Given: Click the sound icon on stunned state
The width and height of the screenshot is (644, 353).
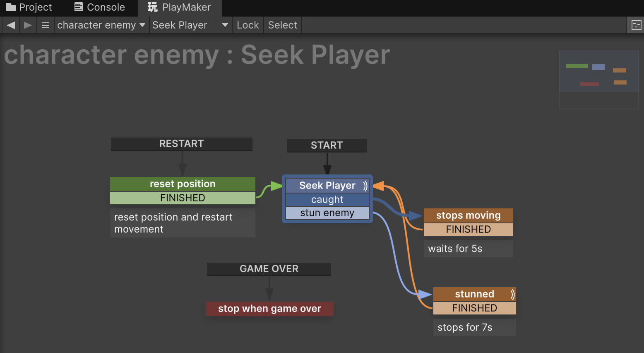Looking at the screenshot, I should pyautogui.click(x=512, y=294).
